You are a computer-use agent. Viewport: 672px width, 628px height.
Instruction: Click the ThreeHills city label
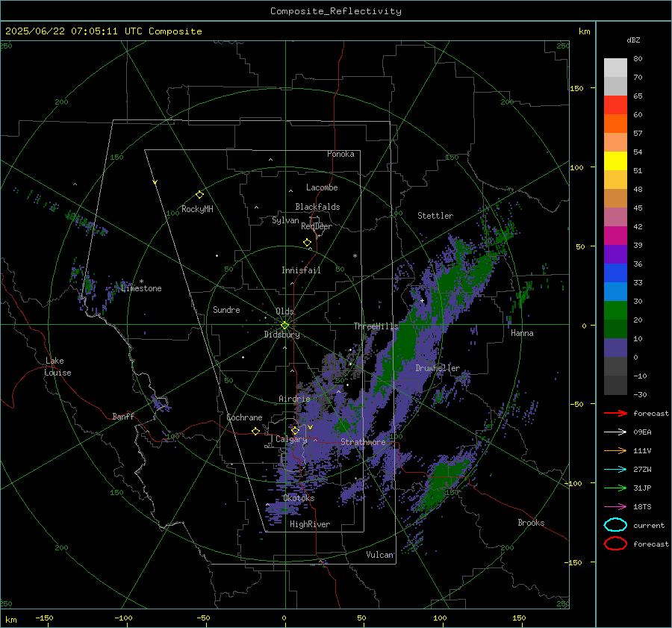click(376, 326)
